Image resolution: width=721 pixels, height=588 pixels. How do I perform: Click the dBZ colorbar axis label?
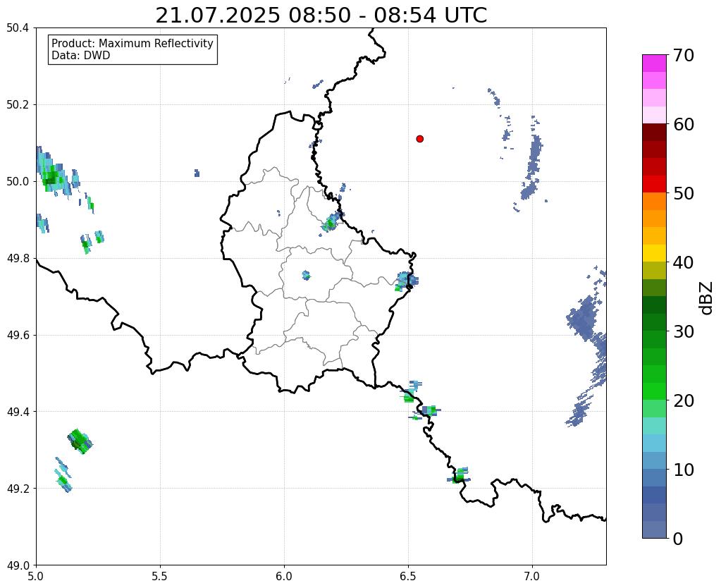(707, 298)
